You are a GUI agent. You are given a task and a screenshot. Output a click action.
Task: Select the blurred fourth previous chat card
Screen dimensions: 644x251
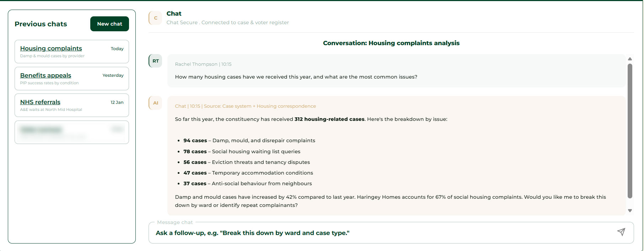click(71, 132)
